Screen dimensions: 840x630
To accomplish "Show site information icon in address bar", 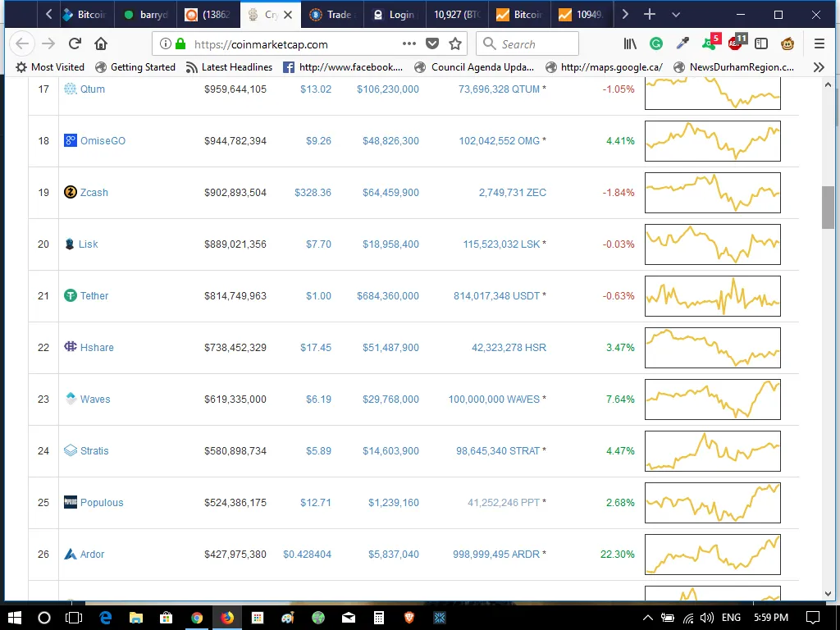I will (166, 44).
